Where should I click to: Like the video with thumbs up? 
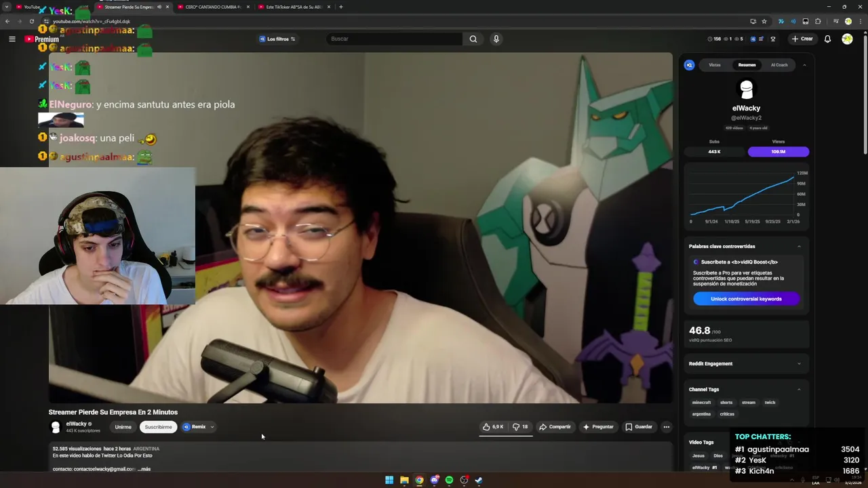493,427
